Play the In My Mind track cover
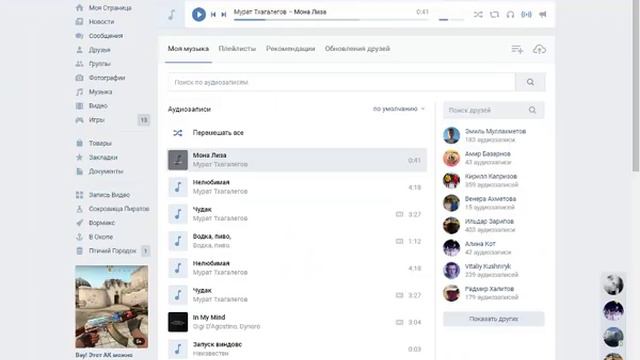The height and width of the screenshot is (360, 640). click(178, 322)
